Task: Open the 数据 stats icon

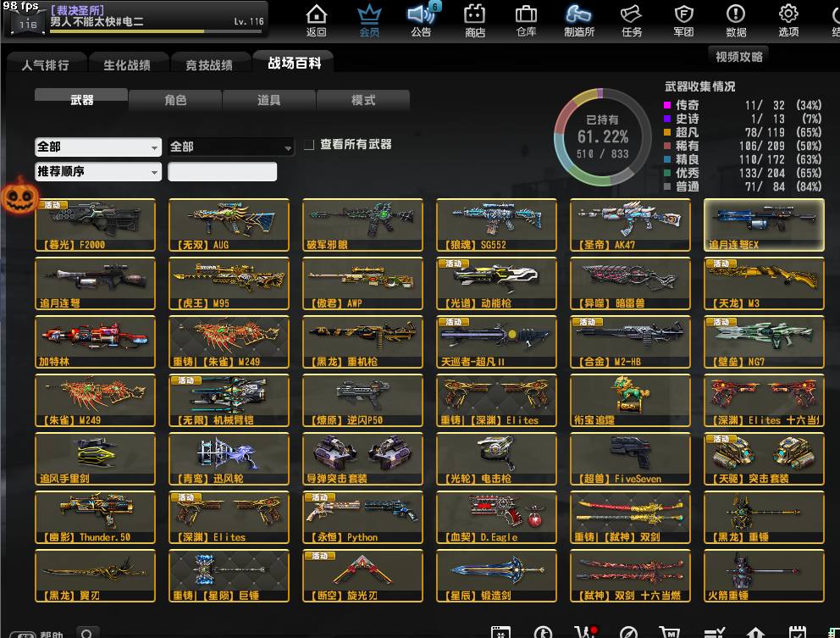Action: [x=736, y=20]
